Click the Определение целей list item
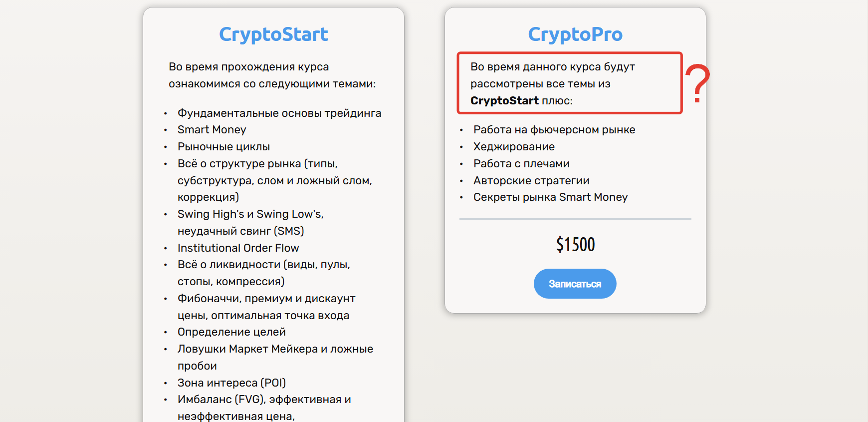 click(231, 332)
